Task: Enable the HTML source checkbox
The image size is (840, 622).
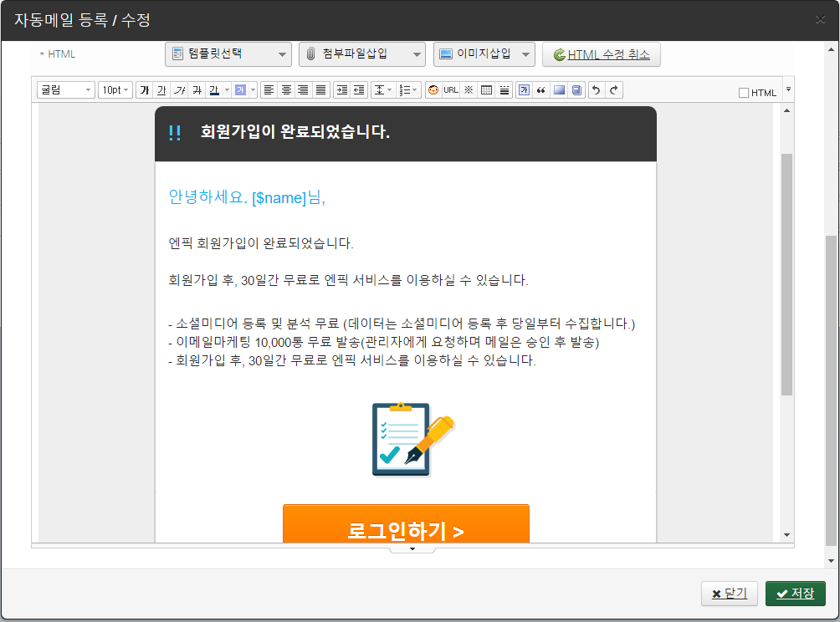Action: pyautogui.click(x=744, y=93)
